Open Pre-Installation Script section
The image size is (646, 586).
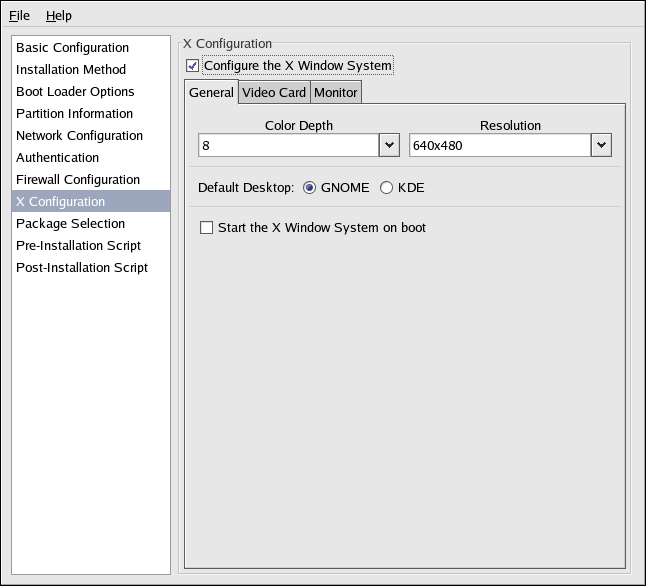click(x=78, y=245)
